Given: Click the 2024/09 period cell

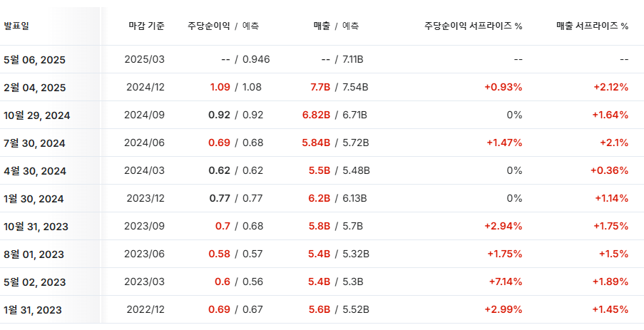Looking at the screenshot, I should coord(144,115).
